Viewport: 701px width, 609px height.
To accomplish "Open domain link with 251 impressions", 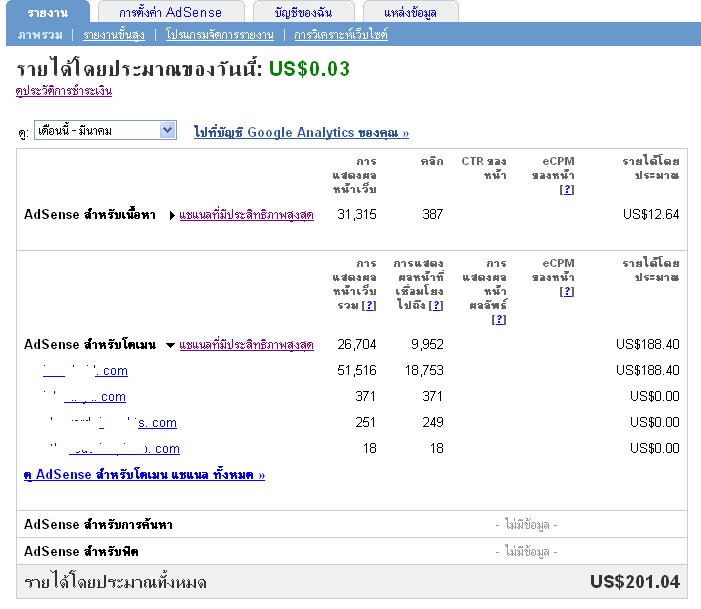I will 113,423.
